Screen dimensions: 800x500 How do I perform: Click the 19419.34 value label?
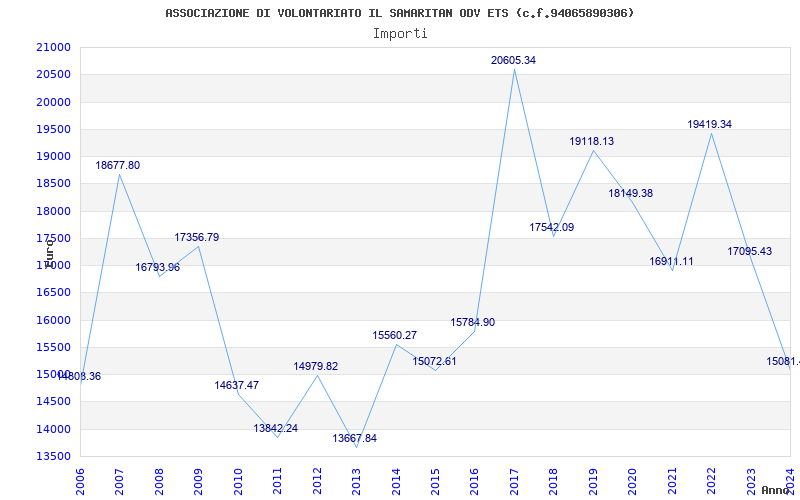point(710,124)
